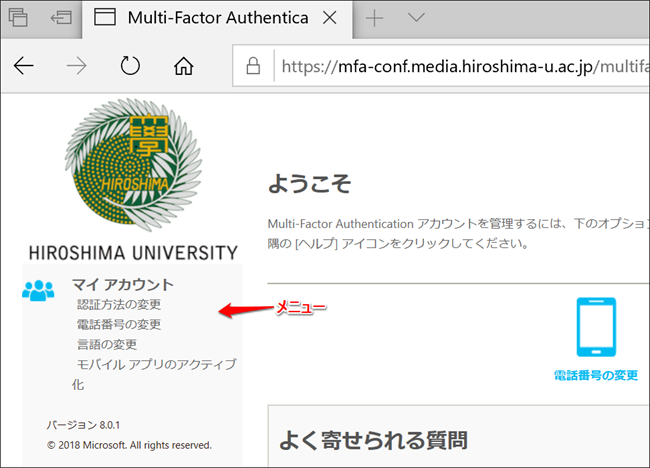Click the 2018 Microsoft copyright text
This screenshot has height=468, width=650.
click(129, 445)
